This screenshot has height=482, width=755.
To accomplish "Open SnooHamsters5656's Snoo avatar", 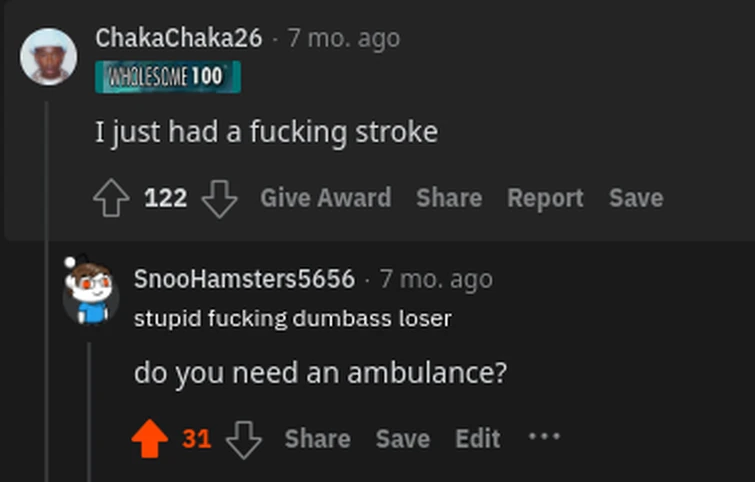I will [x=91, y=290].
